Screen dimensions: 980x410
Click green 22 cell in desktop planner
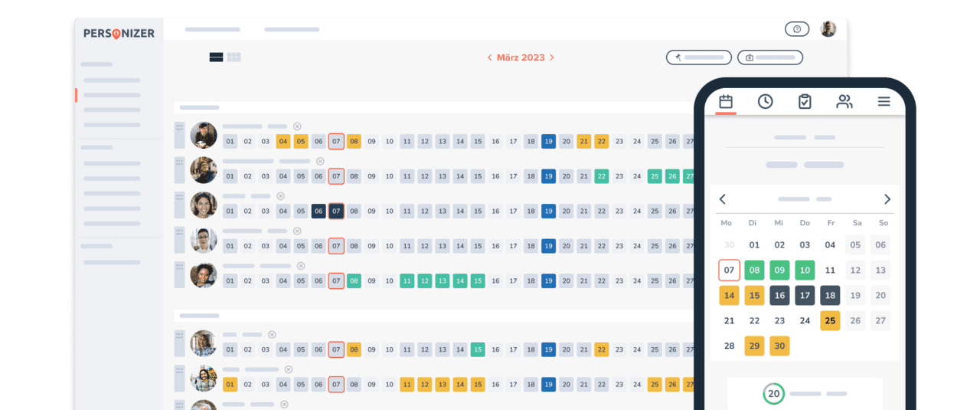click(x=601, y=176)
